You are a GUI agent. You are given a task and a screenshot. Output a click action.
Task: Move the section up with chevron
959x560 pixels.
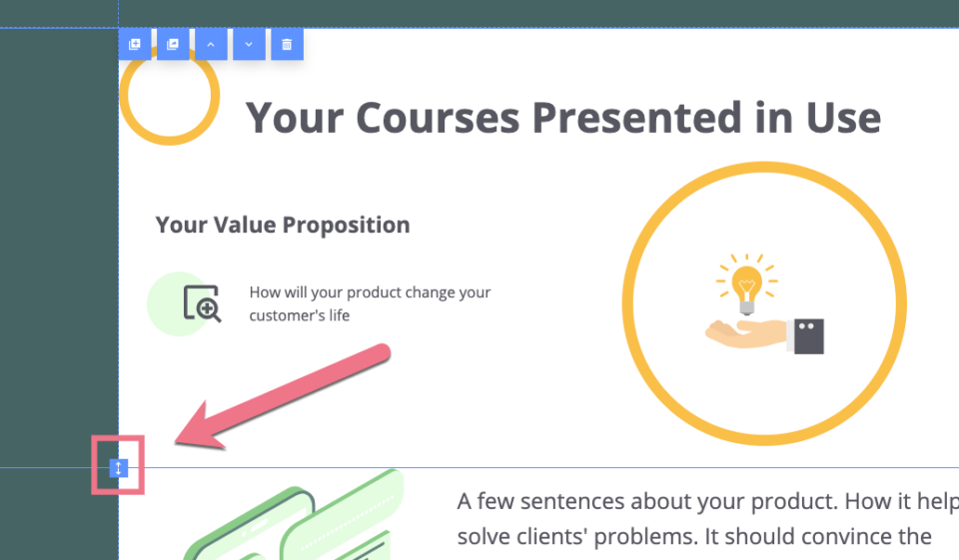point(211,44)
